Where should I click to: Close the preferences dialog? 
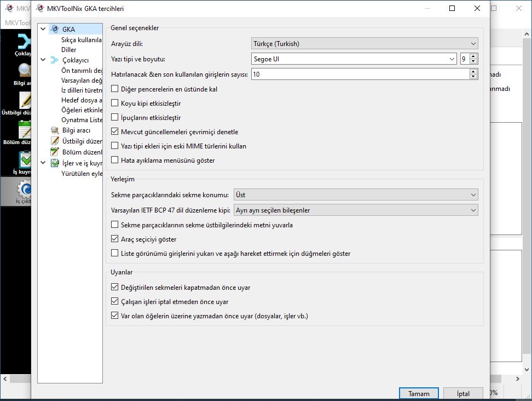(x=477, y=8)
